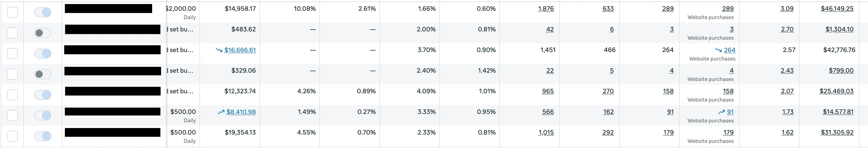
Task: Click the redacted campaign name in the $12,323.74 row
Action: coord(113,91)
